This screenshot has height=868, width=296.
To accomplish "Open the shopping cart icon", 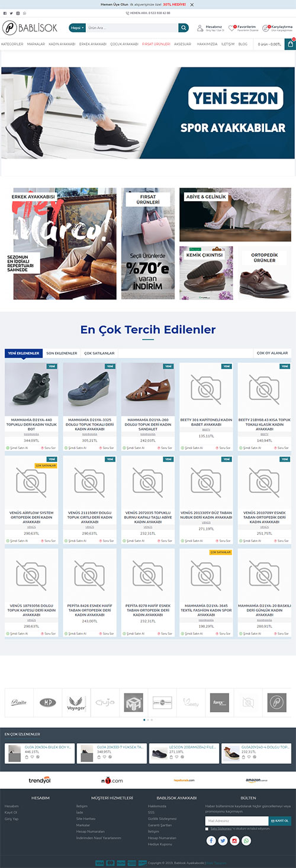I will 291,43.
